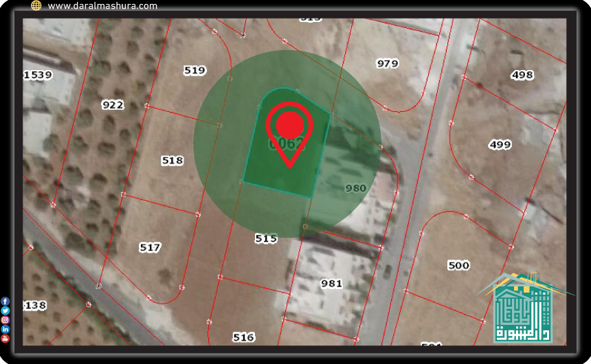The width and height of the screenshot is (591, 364).
Task: Click the YouTube icon
Action: tap(5, 339)
